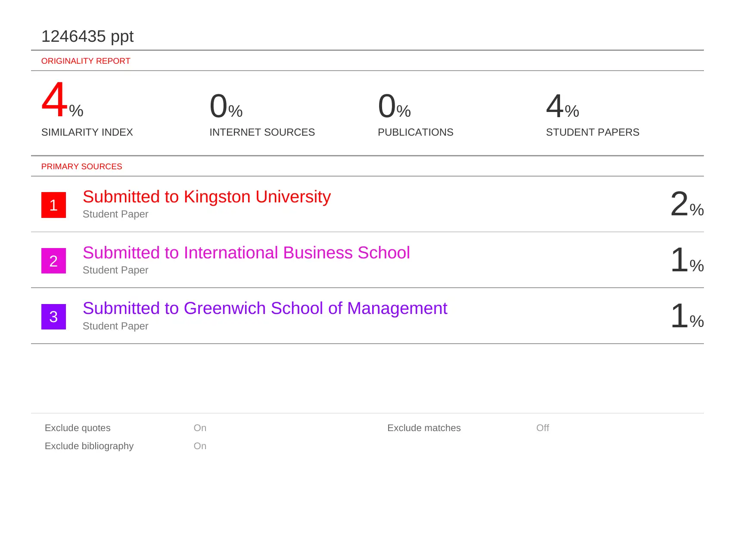
Task: Click the 1% match for Greenwich School
Action: (687, 316)
